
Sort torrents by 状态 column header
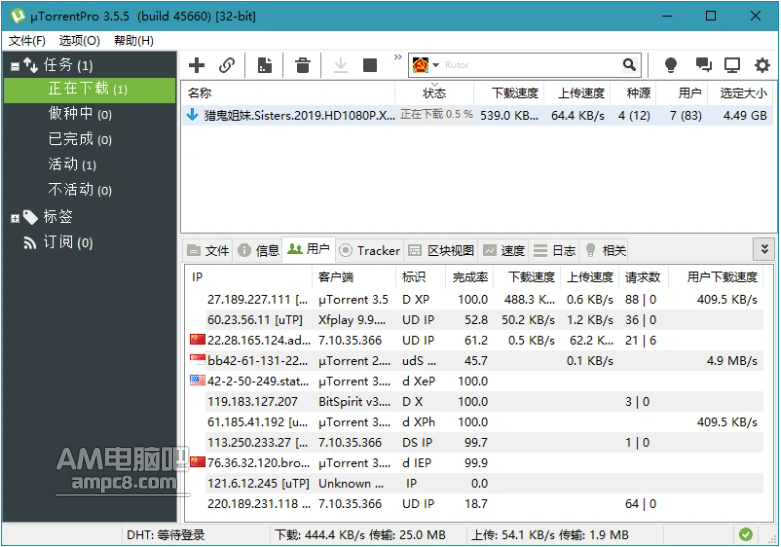pyautogui.click(x=434, y=93)
